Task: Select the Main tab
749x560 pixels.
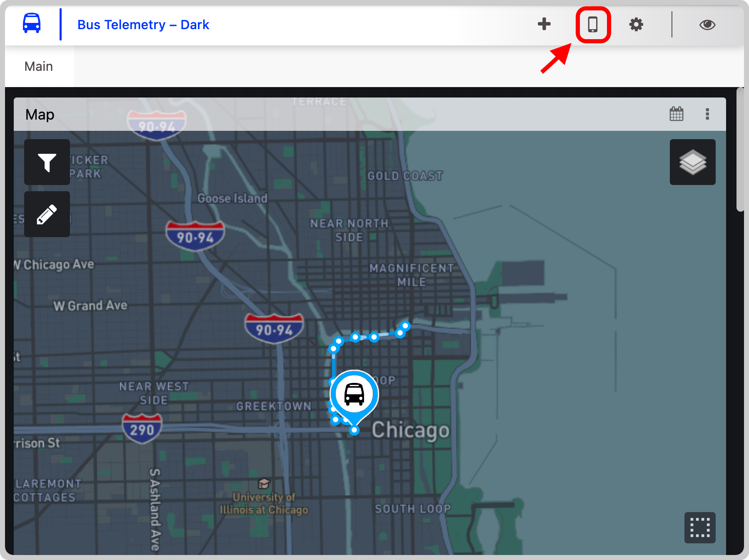Action: click(39, 66)
